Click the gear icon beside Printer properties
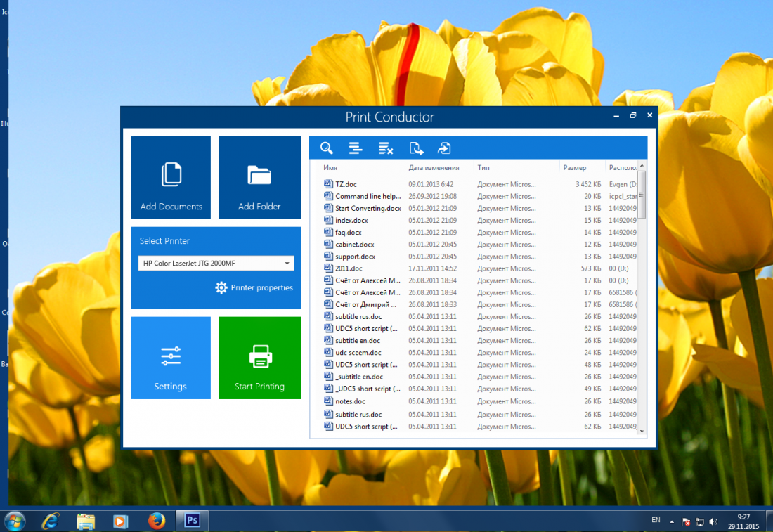 (221, 287)
